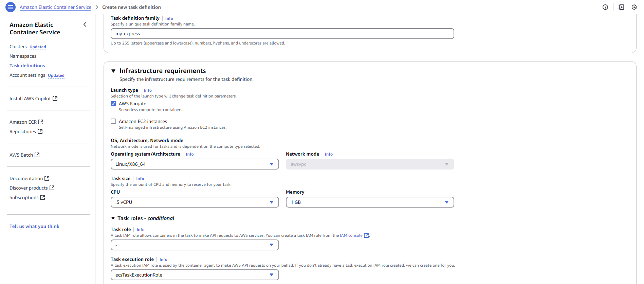
Task: Open the hamburger navigation menu
Action: [x=11, y=7]
